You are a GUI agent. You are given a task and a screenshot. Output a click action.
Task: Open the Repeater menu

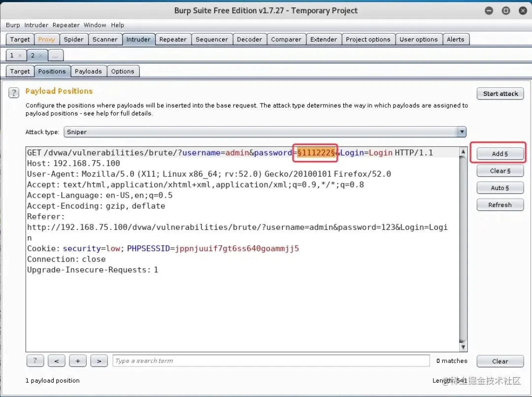(66, 25)
